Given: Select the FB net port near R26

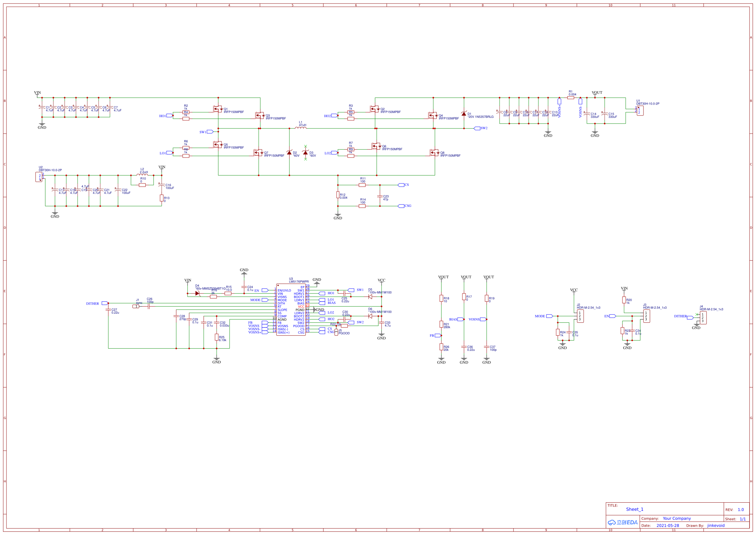Looking at the screenshot, I should pyautogui.click(x=438, y=336).
